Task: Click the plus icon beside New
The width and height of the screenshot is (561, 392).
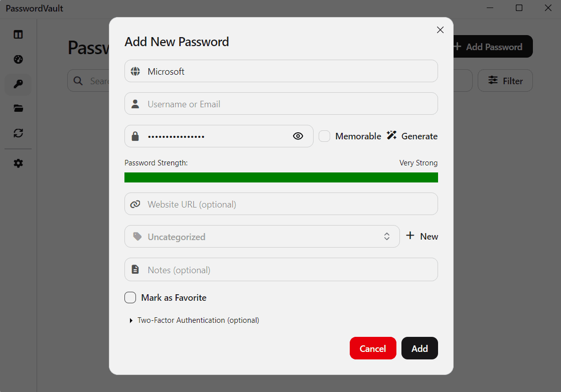Action: click(410, 236)
